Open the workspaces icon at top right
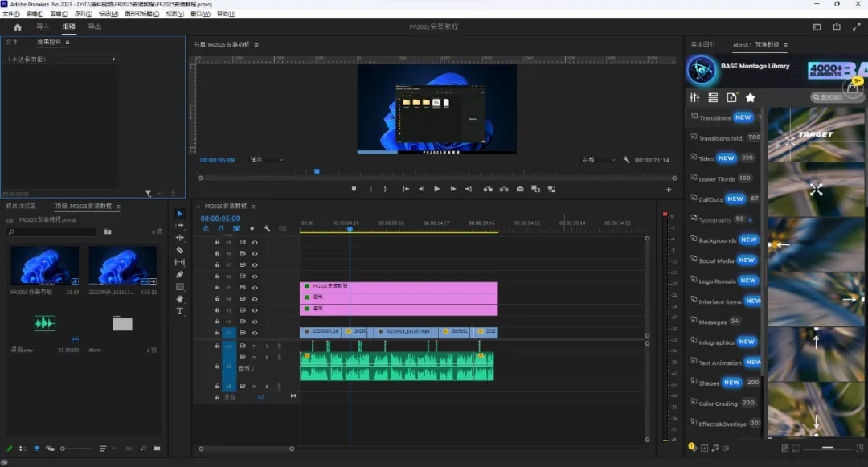Screen dimensions: 868x467 click(817, 27)
